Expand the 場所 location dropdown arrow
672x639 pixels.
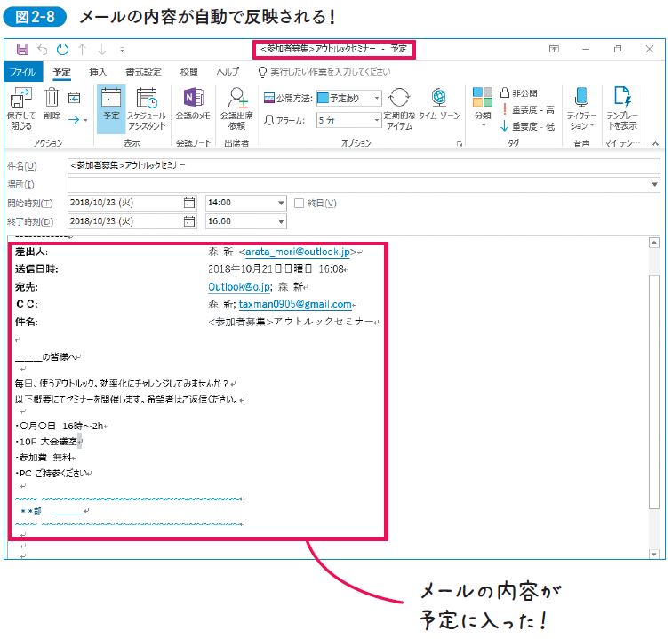click(x=654, y=184)
